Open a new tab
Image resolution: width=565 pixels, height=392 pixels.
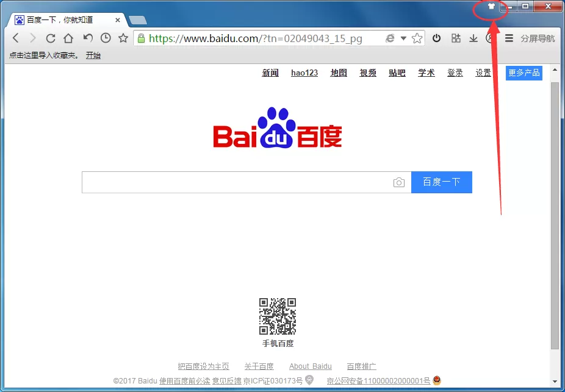tap(138, 20)
